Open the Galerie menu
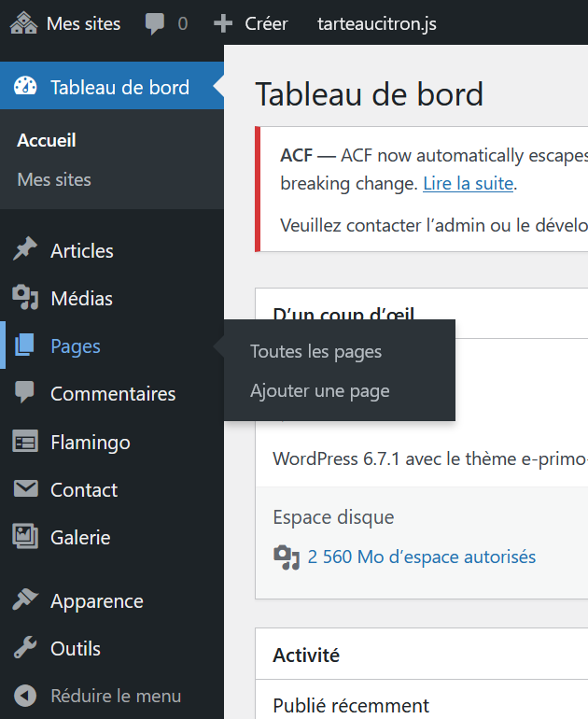The height and width of the screenshot is (719, 588). [80, 538]
